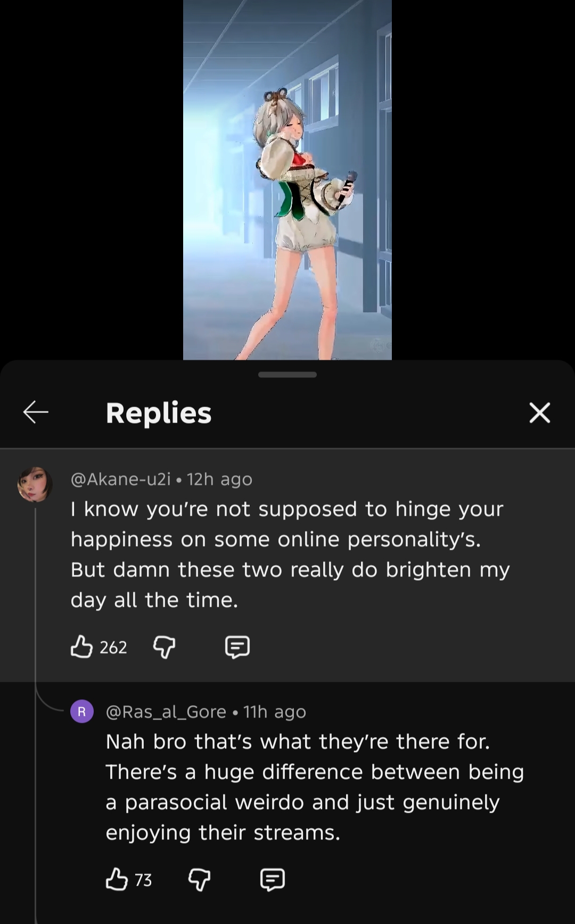Viewport: 575px width, 924px height.
Task: Tap the panel drag handle bar
Action: tap(287, 375)
